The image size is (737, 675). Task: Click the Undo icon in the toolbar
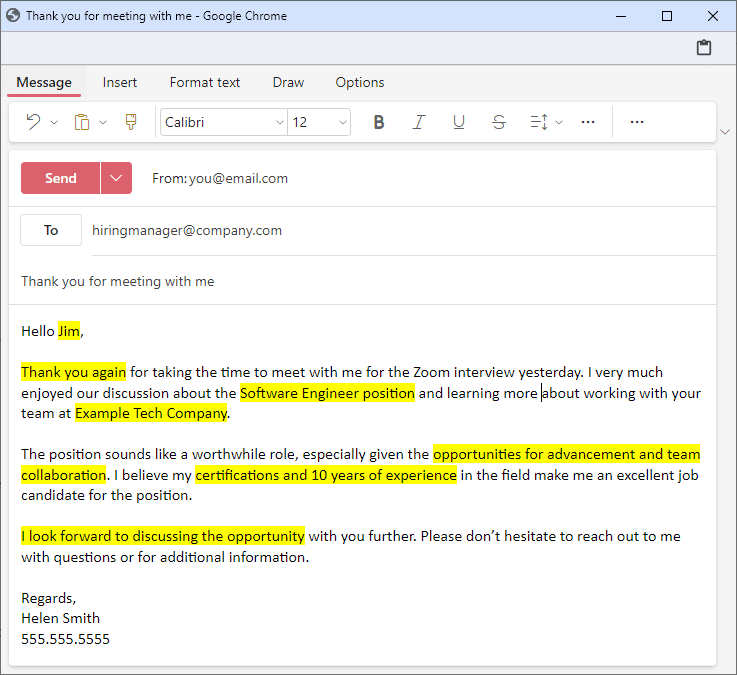[33, 122]
